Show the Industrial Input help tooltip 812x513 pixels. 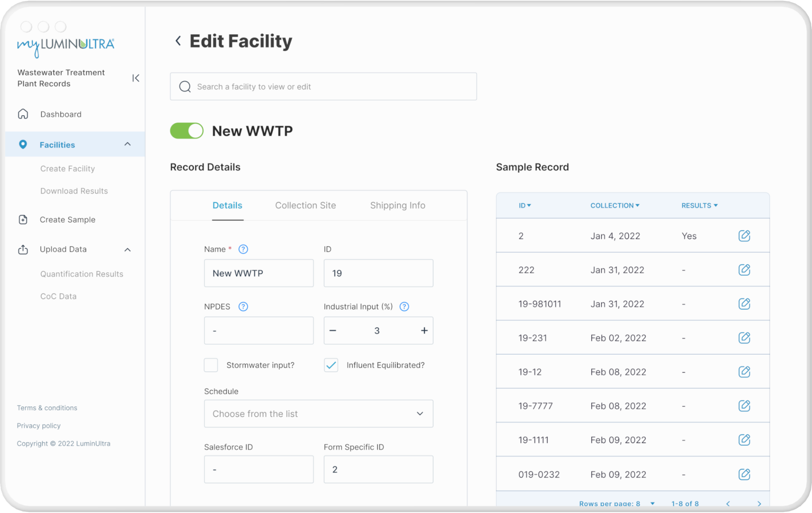click(404, 307)
